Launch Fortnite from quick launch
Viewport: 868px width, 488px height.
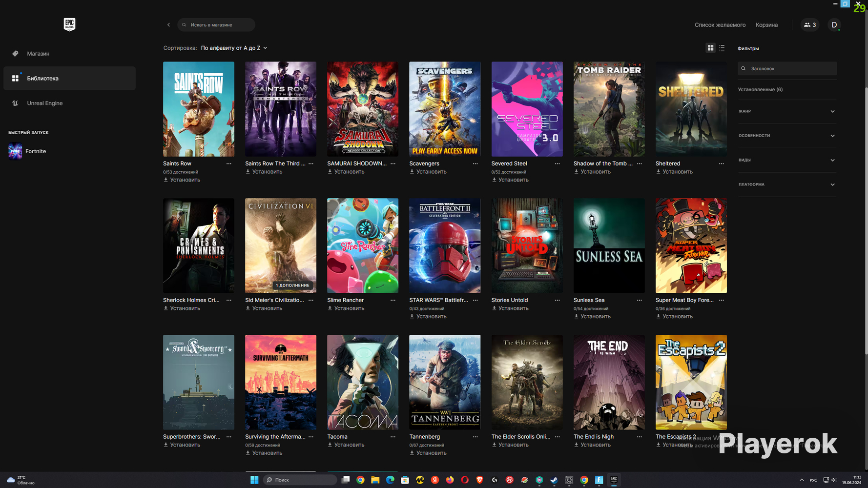[27, 151]
